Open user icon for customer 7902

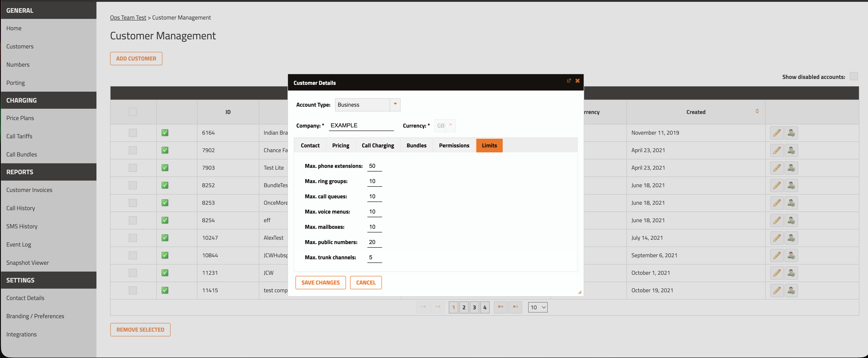point(791,150)
